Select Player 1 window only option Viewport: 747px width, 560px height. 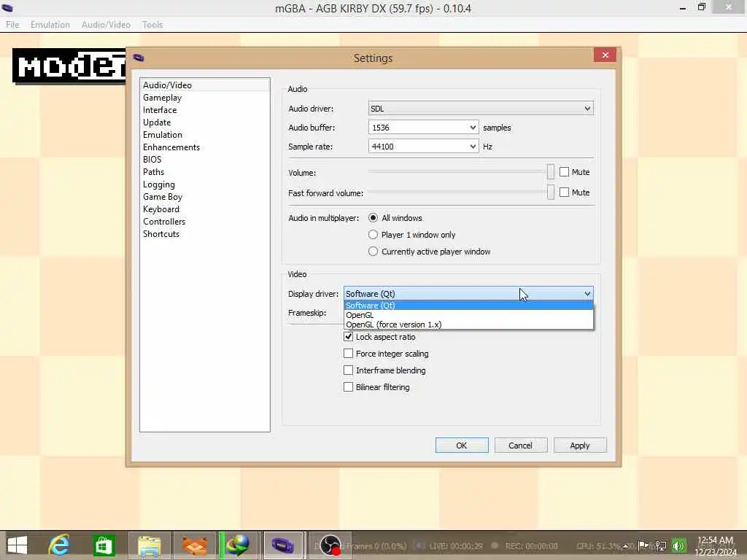point(373,234)
